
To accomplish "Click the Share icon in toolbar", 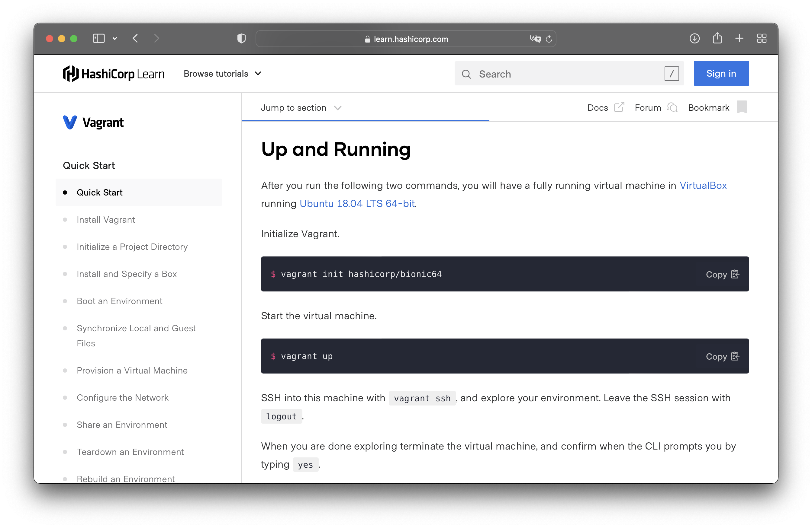I will click(717, 38).
